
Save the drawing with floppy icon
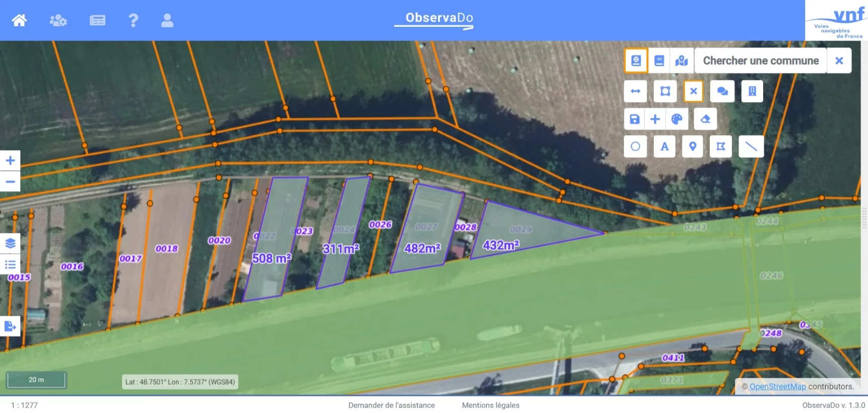click(x=635, y=119)
